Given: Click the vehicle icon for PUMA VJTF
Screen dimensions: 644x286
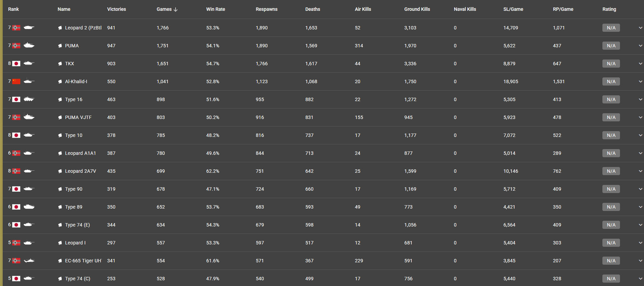Looking at the screenshot, I should (29, 117).
